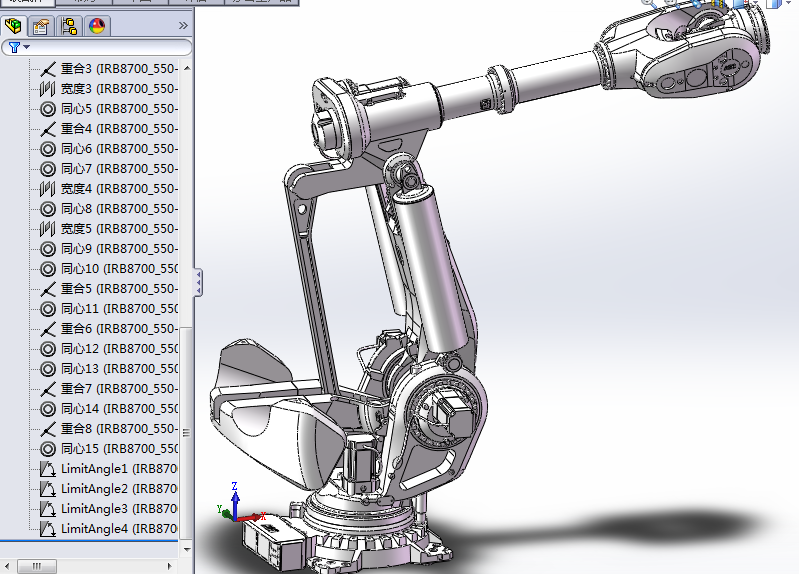Click inside the feature tree filter field
Screen dimensions: 799x574
click(x=110, y=47)
